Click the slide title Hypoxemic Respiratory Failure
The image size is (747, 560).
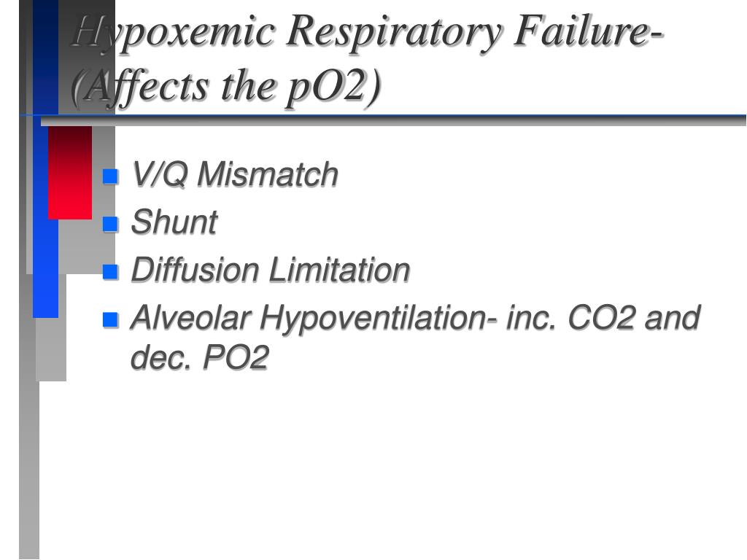pos(368,31)
